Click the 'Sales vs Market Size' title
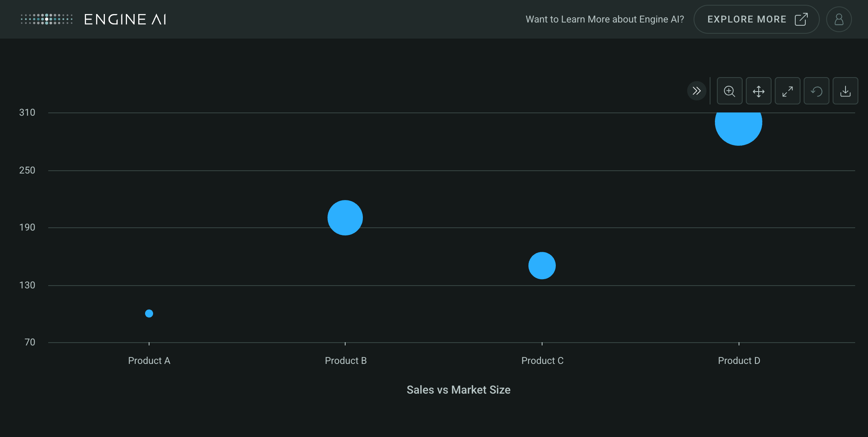Screen dimensions: 868x437 point(459,390)
